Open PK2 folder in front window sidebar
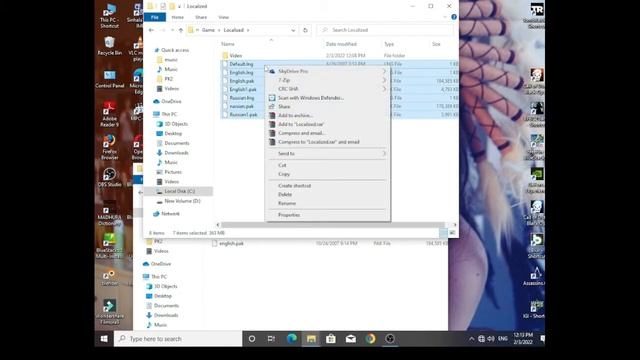Viewport: 640px width, 360px height. [169, 79]
